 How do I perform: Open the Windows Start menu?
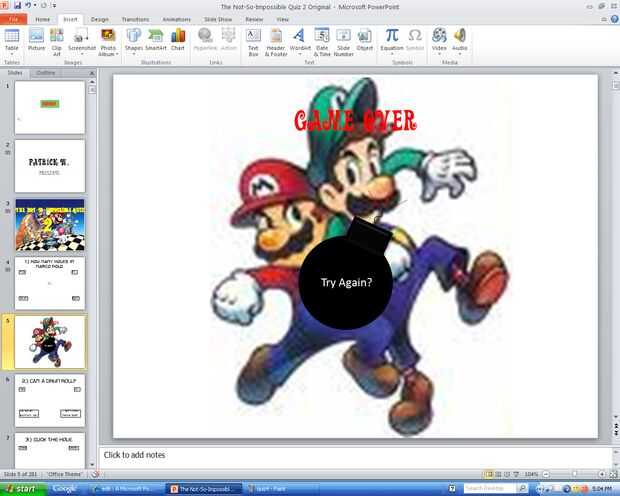click(23, 489)
